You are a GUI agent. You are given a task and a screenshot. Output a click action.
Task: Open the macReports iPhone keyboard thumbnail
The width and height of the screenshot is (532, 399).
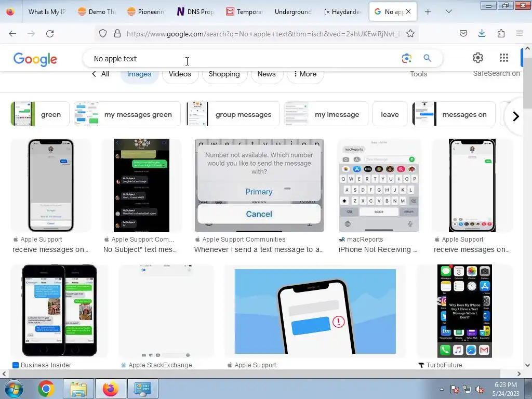coord(379,185)
